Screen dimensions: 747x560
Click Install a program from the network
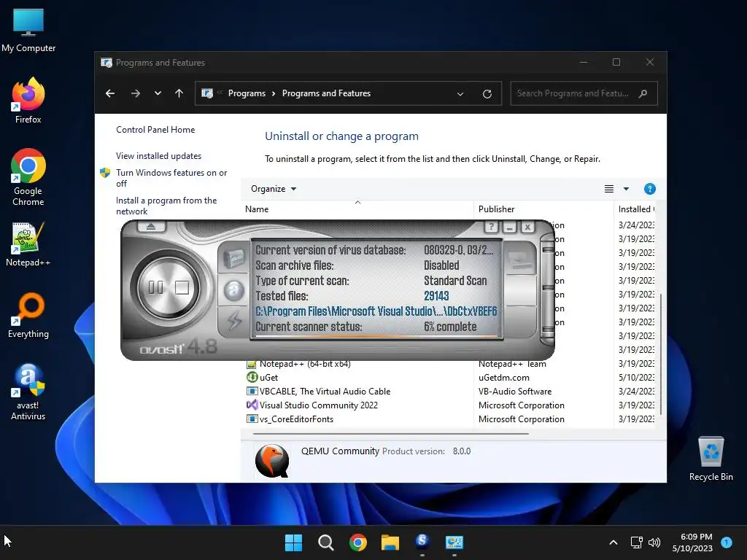pos(166,206)
